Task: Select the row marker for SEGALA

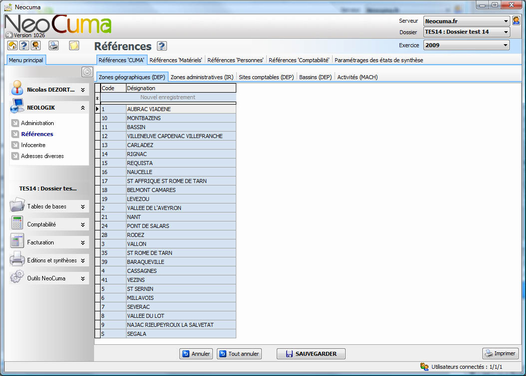Action: (x=97, y=334)
